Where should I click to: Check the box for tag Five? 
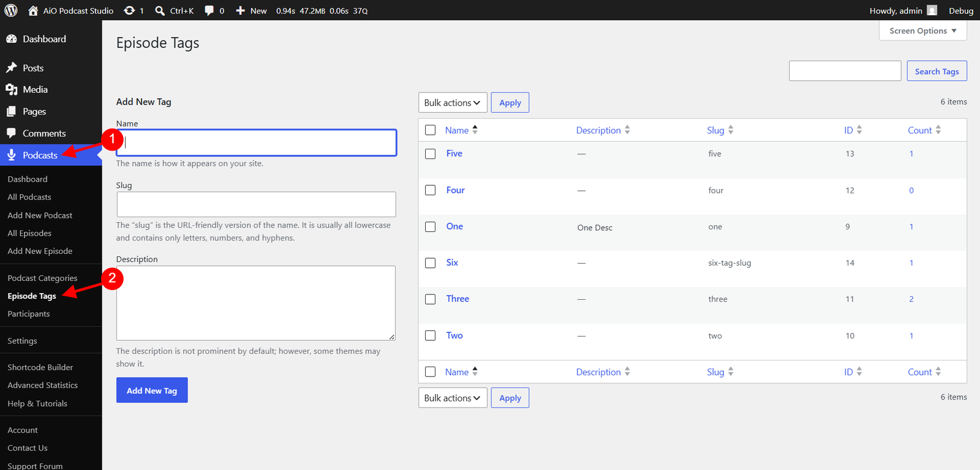click(x=431, y=154)
